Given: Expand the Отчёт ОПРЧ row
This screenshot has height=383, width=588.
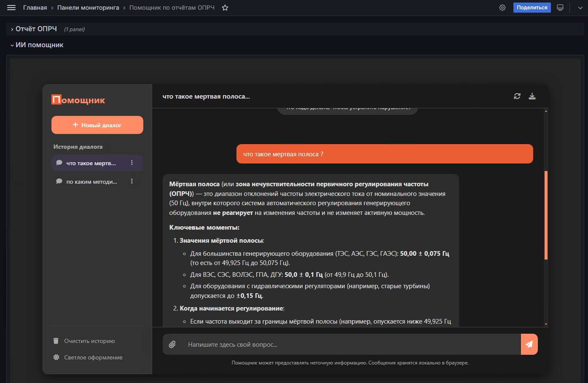Looking at the screenshot, I should click(36, 29).
